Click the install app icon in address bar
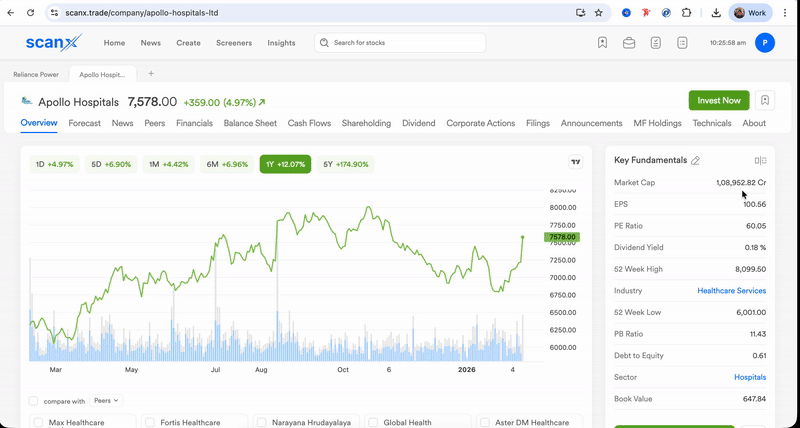This screenshot has width=800, height=428. click(580, 13)
